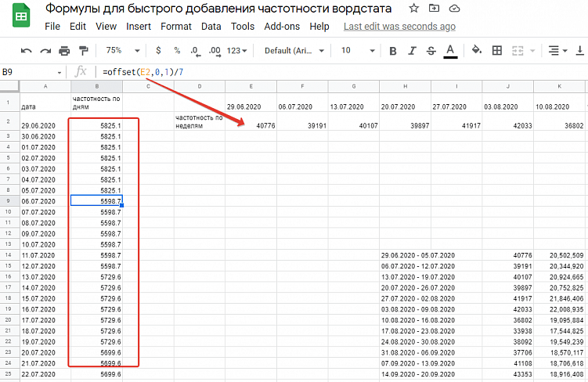Open the File menu
Image resolution: width=588 pixels, height=382 pixels.
click(52, 27)
